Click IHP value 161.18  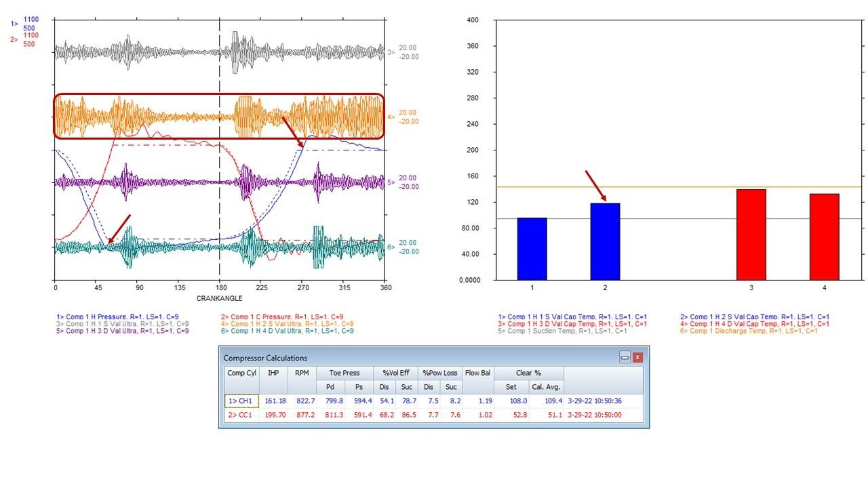(275, 401)
